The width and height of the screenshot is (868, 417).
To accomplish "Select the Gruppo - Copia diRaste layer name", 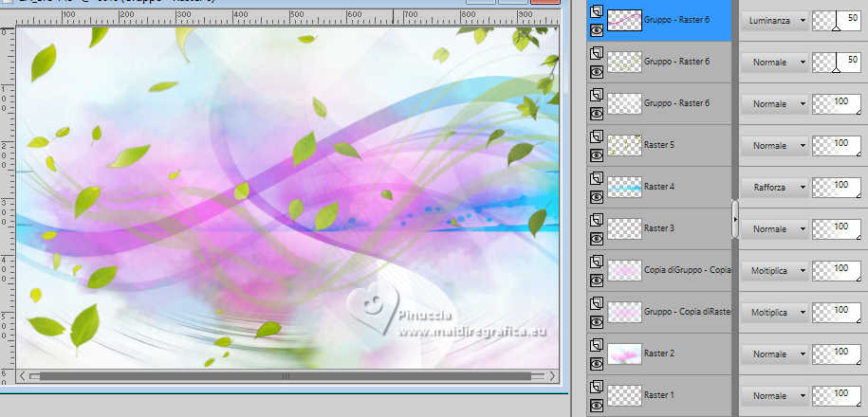I will (688, 312).
